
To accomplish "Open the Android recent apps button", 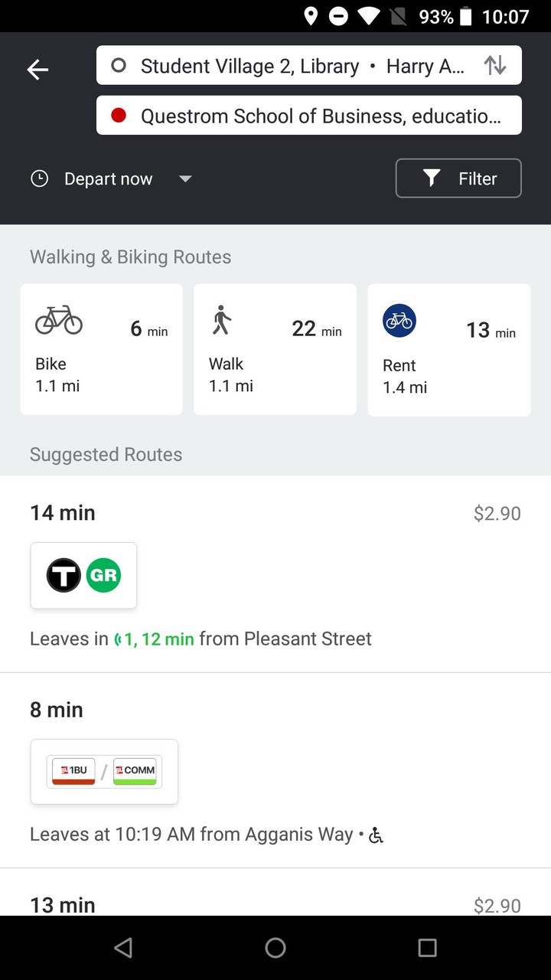I will coord(427,948).
